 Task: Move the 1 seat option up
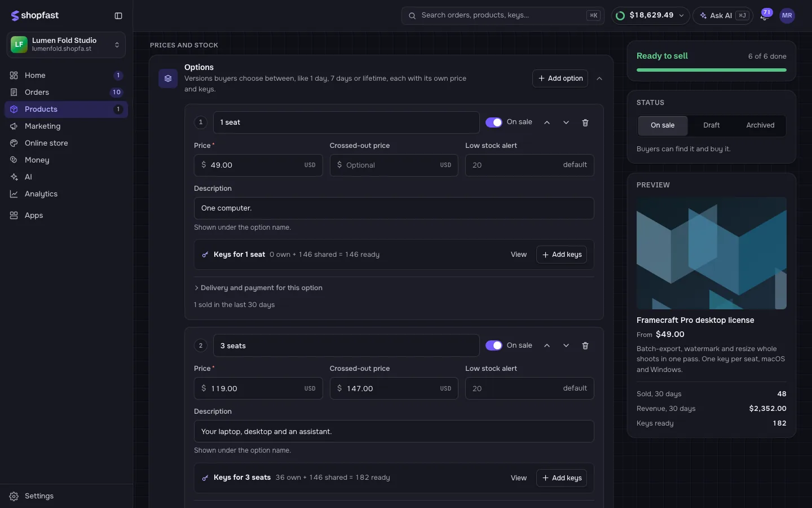click(x=547, y=122)
